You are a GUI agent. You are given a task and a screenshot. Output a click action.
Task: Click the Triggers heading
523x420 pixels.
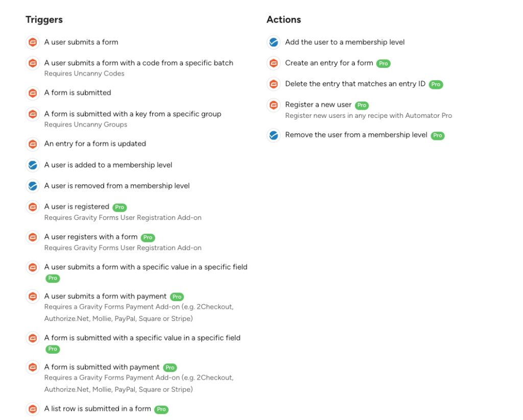click(x=44, y=20)
